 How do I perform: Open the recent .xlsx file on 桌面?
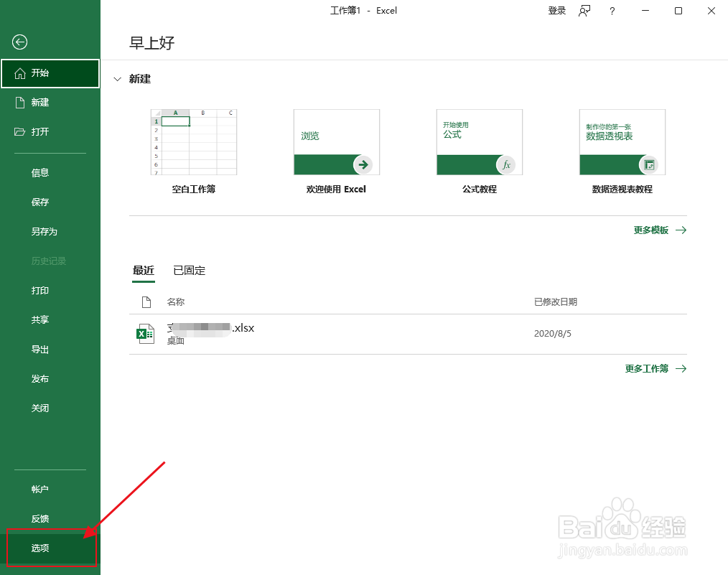[x=408, y=334]
